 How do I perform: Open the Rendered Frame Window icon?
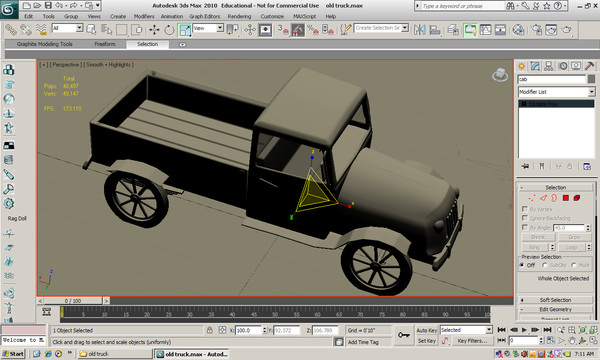551,29
